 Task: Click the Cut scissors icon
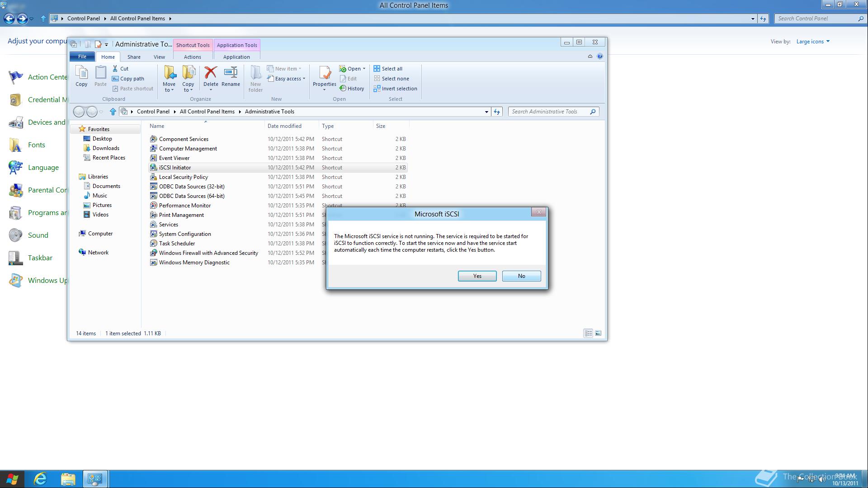pyautogui.click(x=115, y=69)
